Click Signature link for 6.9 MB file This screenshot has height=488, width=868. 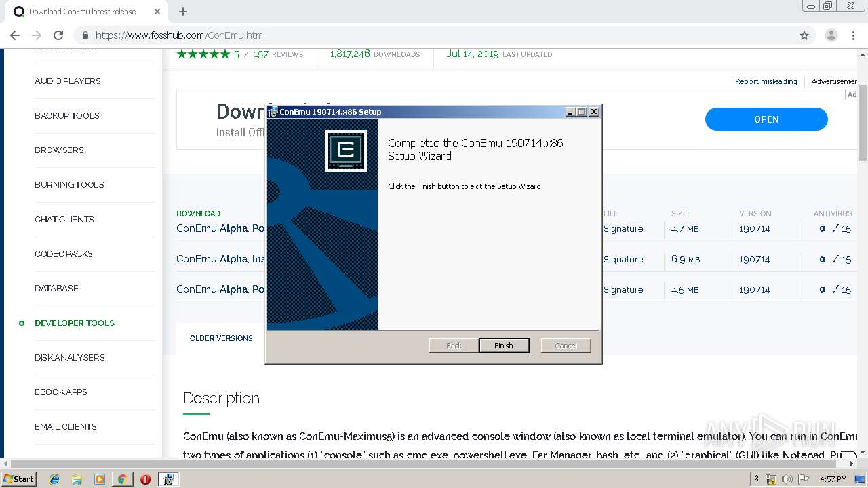(623, 260)
